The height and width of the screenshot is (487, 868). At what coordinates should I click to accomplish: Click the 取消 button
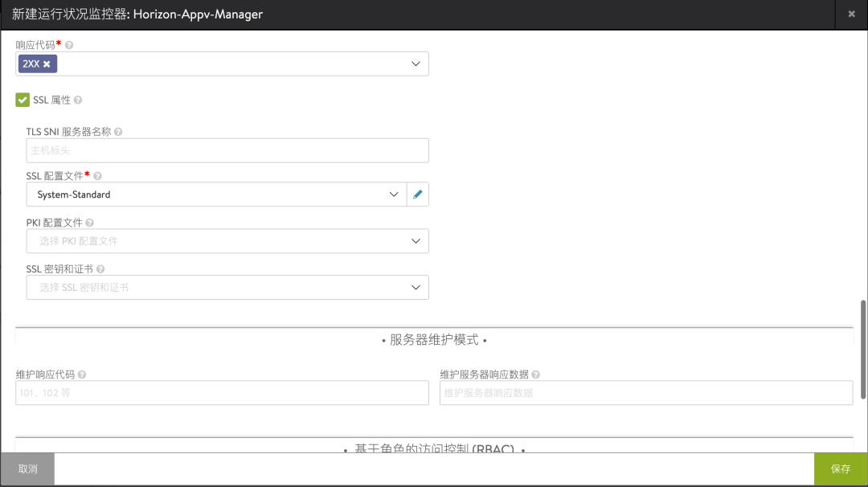(27, 469)
